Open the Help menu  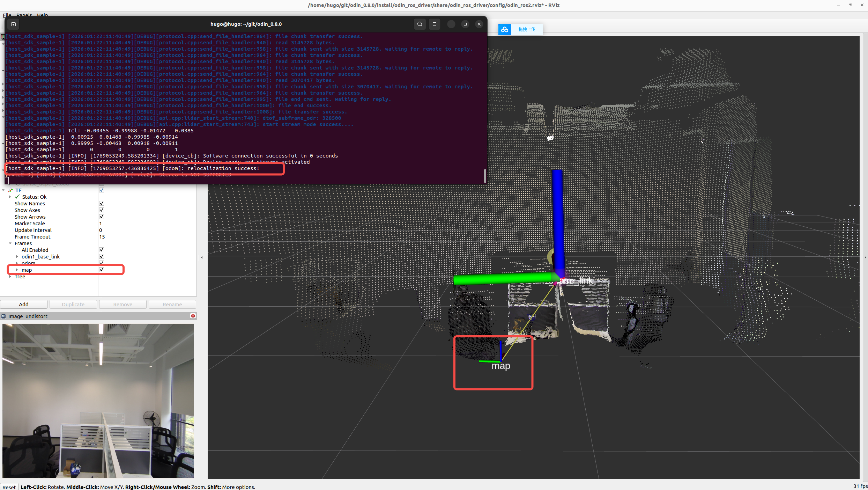coord(42,15)
